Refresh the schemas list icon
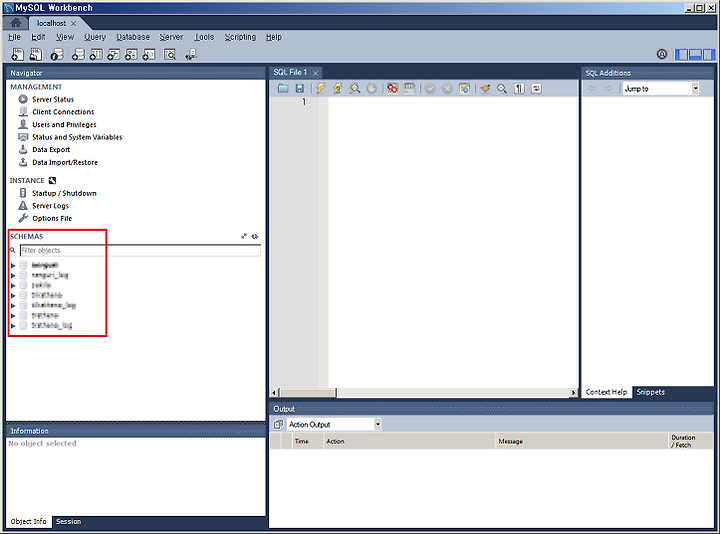This screenshot has width=720, height=534. (x=255, y=236)
